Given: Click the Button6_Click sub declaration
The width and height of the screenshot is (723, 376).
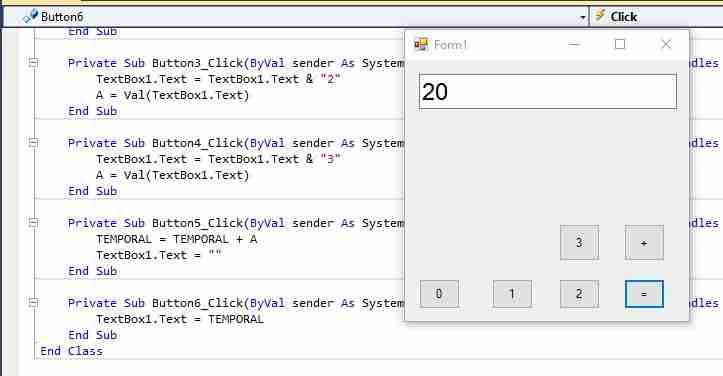Looking at the screenshot, I should coord(236,303).
